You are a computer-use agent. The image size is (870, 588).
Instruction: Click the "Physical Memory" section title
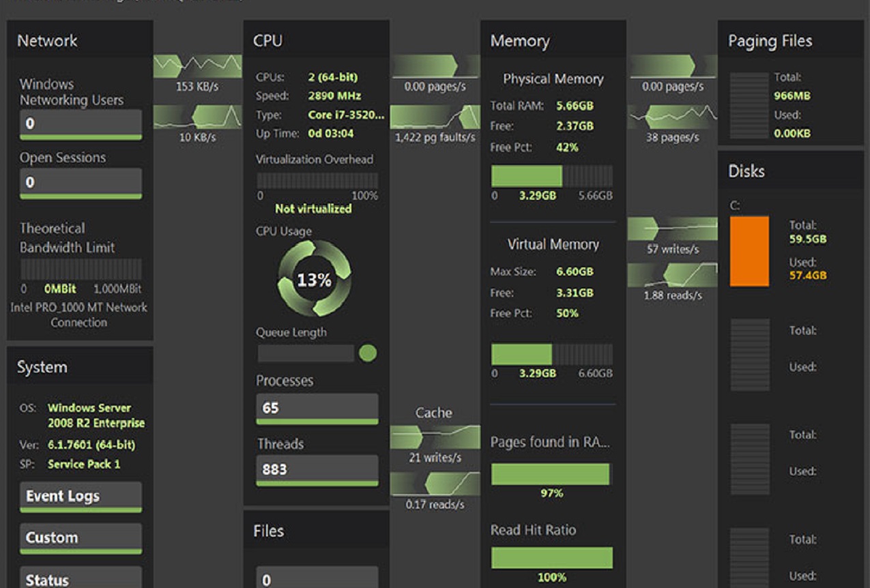click(553, 79)
